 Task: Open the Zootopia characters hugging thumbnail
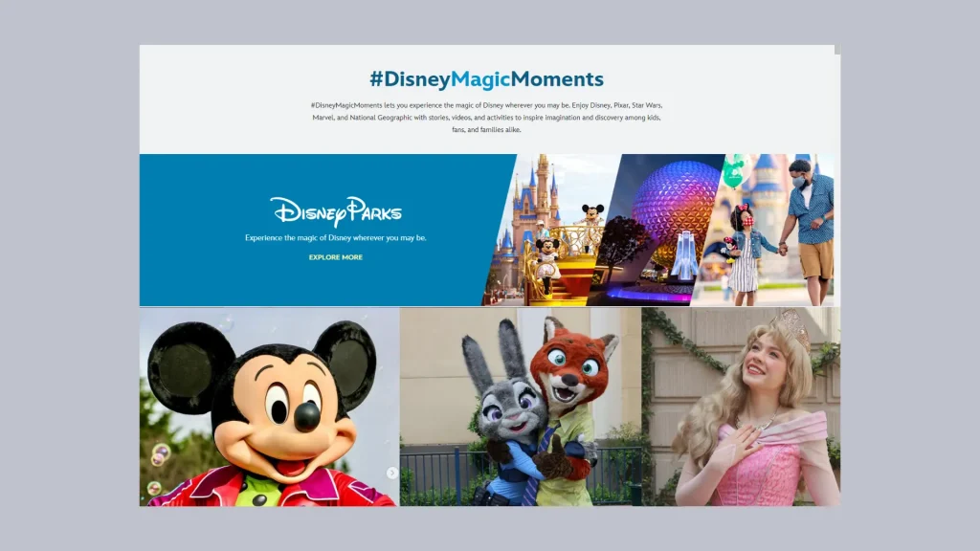[x=521, y=407]
